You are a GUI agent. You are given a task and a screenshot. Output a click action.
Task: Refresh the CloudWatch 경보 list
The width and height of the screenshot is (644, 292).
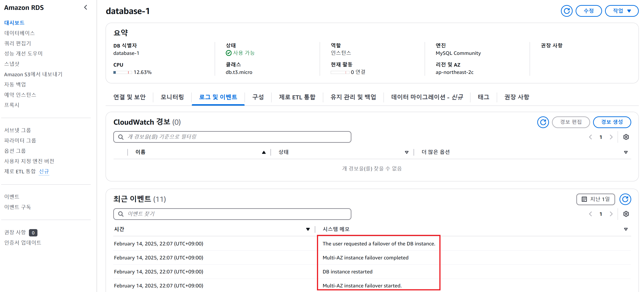click(x=543, y=122)
